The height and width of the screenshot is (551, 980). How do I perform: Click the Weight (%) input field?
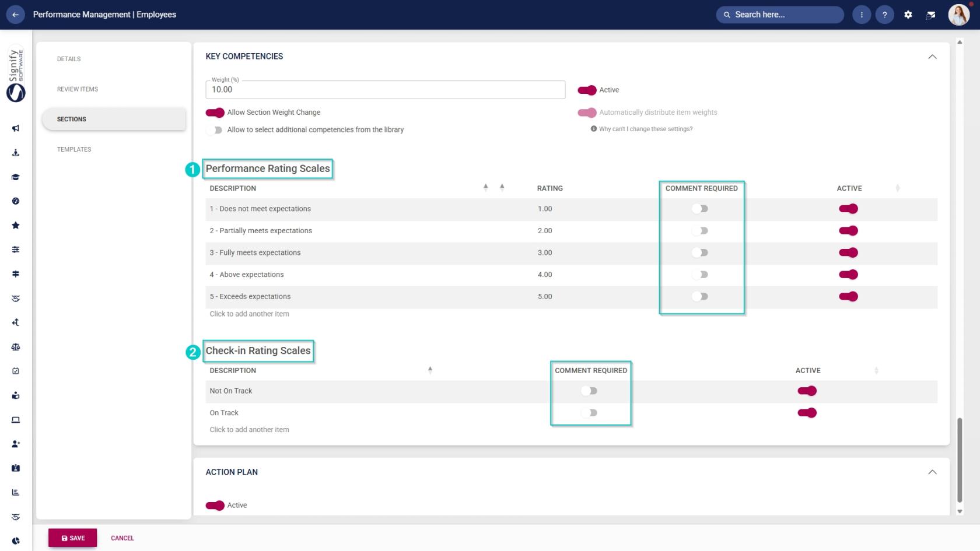385,90
